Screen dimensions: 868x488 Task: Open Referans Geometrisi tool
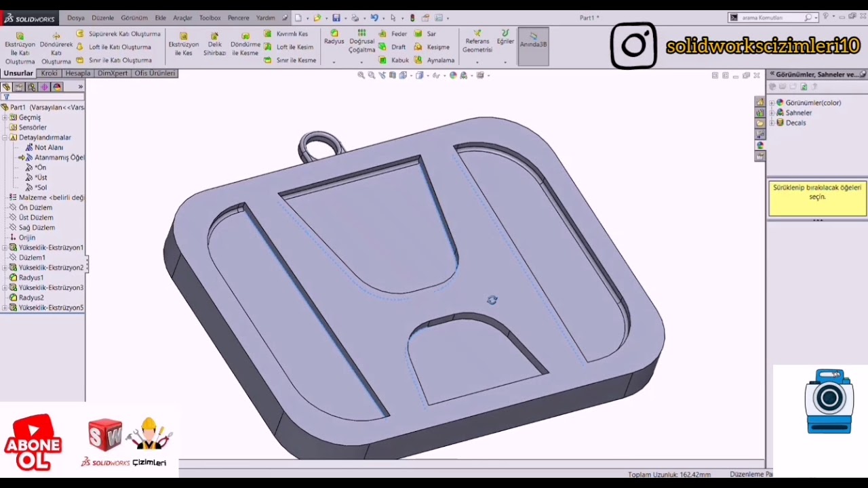[477, 41]
